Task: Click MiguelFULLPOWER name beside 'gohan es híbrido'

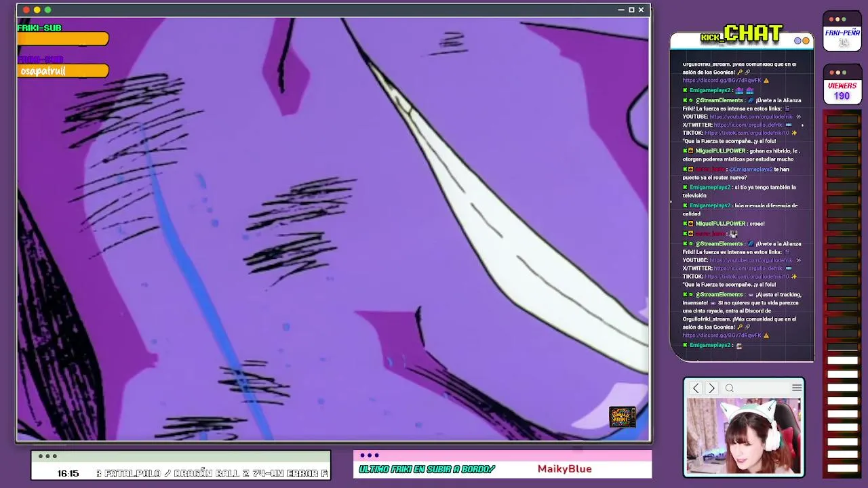Action: click(x=720, y=151)
